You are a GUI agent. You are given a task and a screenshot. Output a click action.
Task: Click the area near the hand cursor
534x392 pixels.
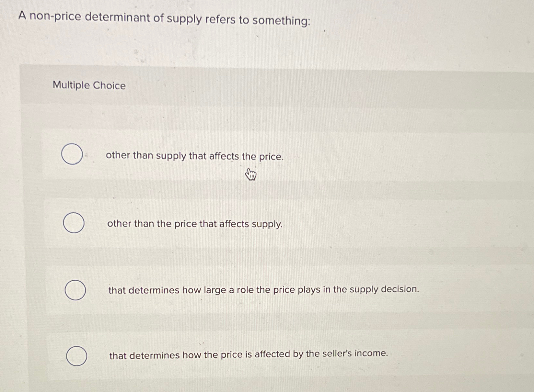click(251, 175)
